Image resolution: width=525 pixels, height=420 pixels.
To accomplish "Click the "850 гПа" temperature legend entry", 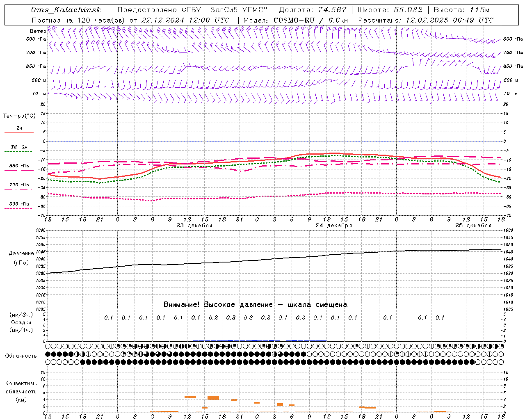I will pos(19,166).
